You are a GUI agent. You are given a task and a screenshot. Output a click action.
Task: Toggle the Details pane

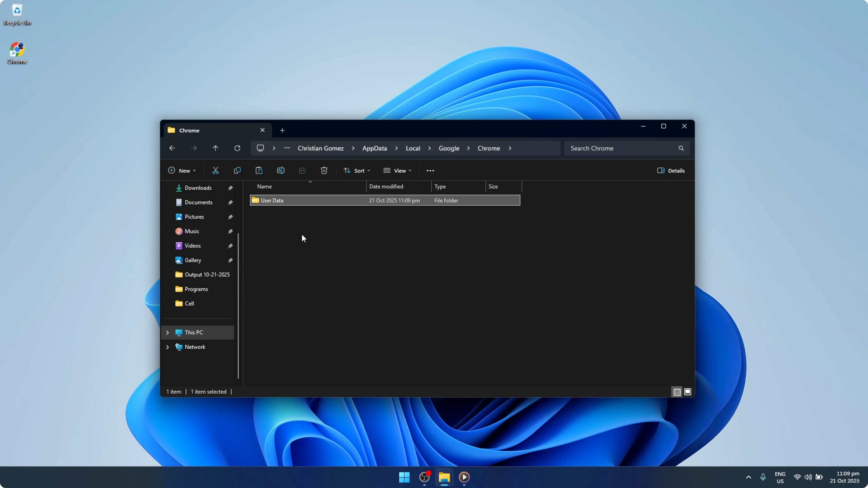coord(671,170)
